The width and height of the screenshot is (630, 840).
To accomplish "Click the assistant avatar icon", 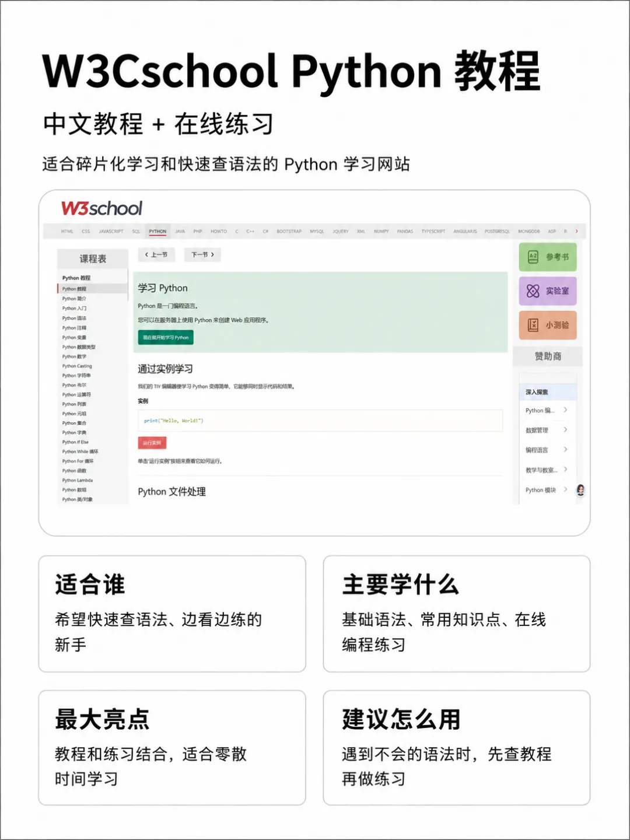I will (x=580, y=490).
